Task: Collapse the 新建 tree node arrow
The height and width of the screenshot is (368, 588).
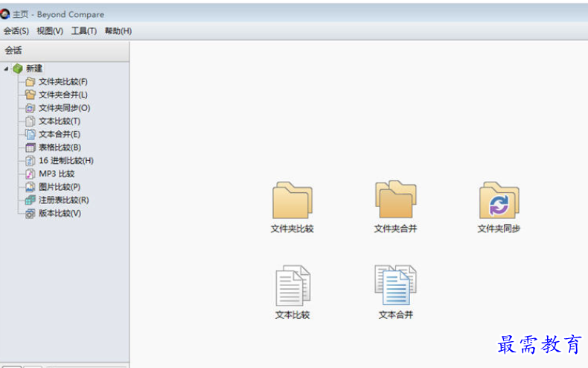Action: (x=6, y=69)
